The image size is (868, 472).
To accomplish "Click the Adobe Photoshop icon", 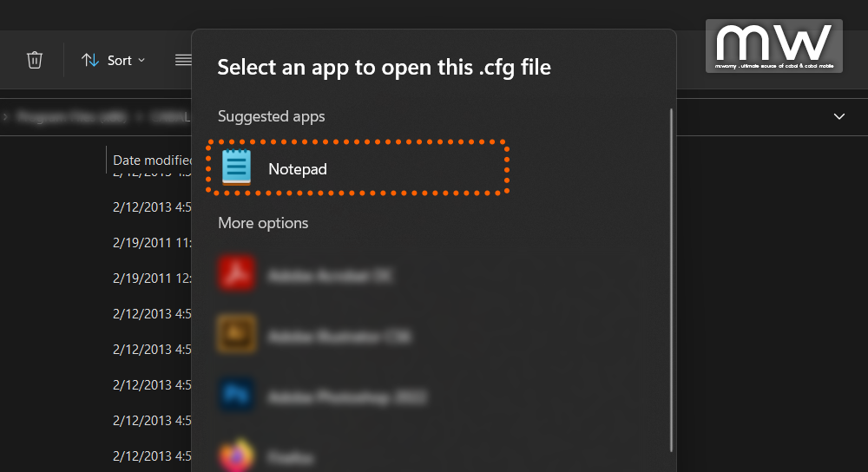I will point(236,396).
